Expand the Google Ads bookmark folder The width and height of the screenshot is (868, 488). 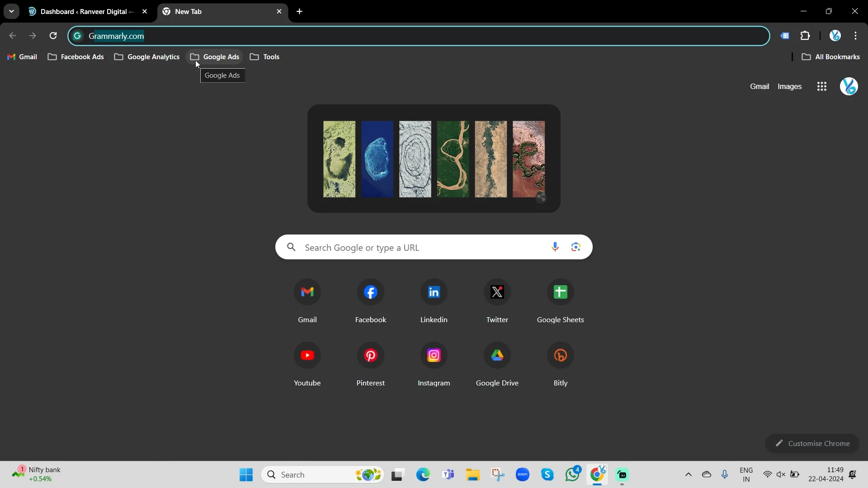click(x=215, y=57)
